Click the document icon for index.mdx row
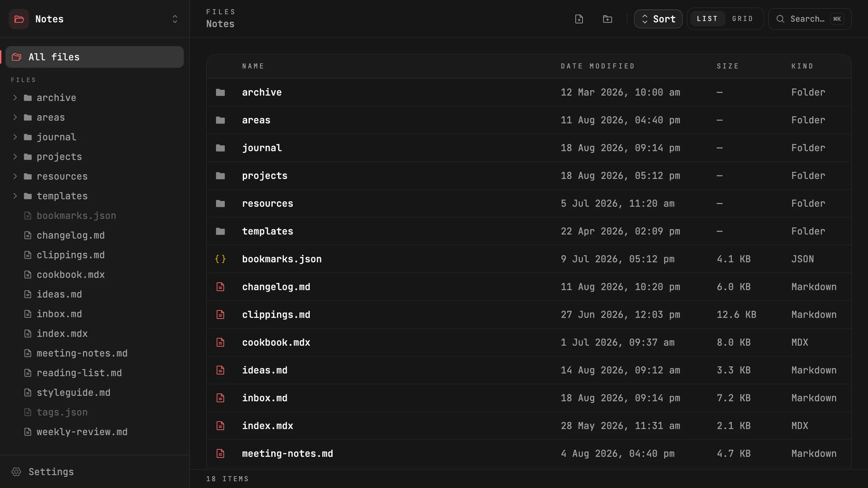 point(220,426)
